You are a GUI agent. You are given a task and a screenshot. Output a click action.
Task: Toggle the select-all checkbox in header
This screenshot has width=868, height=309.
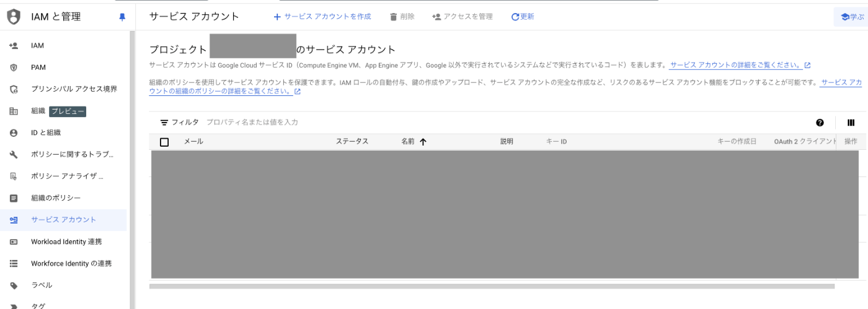click(x=164, y=142)
